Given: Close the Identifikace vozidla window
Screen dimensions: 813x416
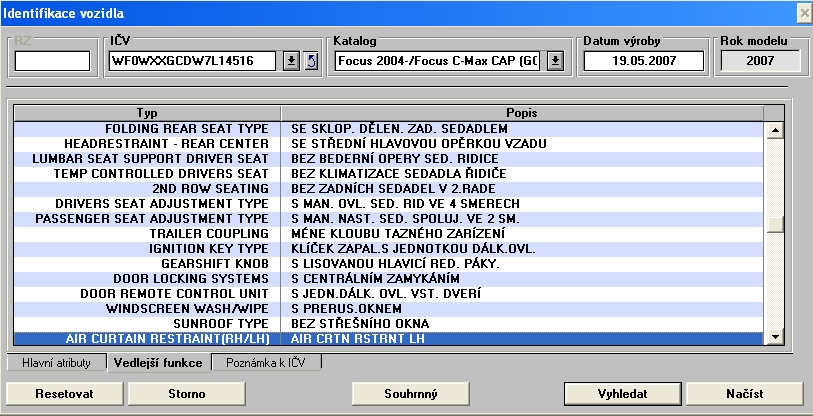Looking at the screenshot, I should (x=802, y=12).
